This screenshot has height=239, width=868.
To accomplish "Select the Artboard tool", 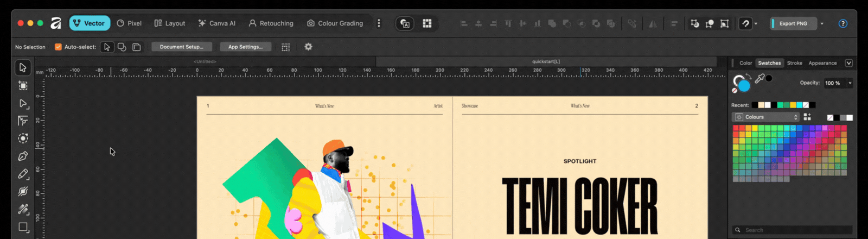I will click(23, 86).
